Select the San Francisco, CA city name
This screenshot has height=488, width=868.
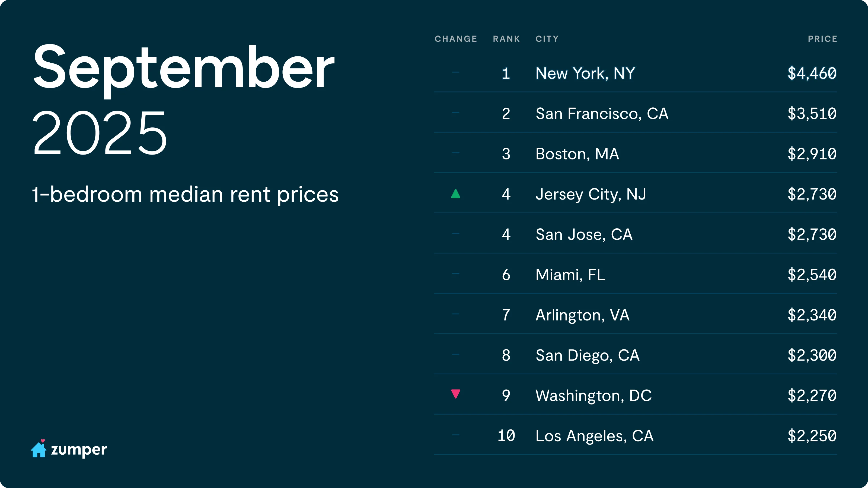pyautogui.click(x=602, y=114)
